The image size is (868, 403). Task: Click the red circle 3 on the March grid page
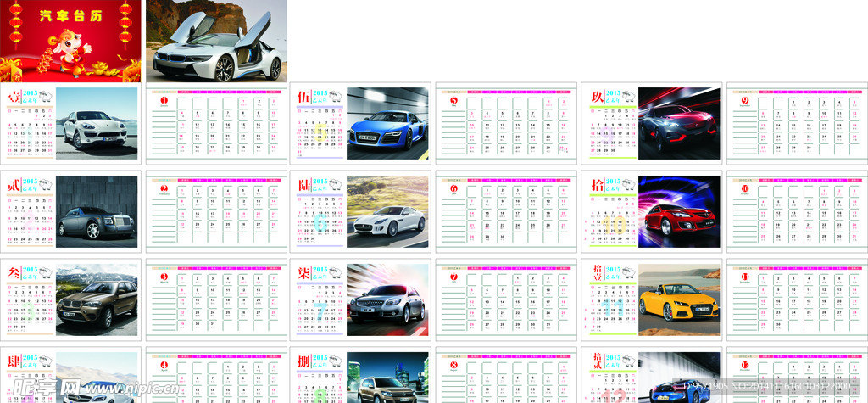164,277
